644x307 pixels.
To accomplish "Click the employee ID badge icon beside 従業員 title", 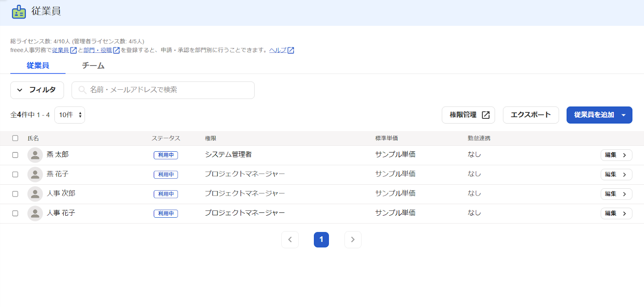I will [x=19, y=12].
